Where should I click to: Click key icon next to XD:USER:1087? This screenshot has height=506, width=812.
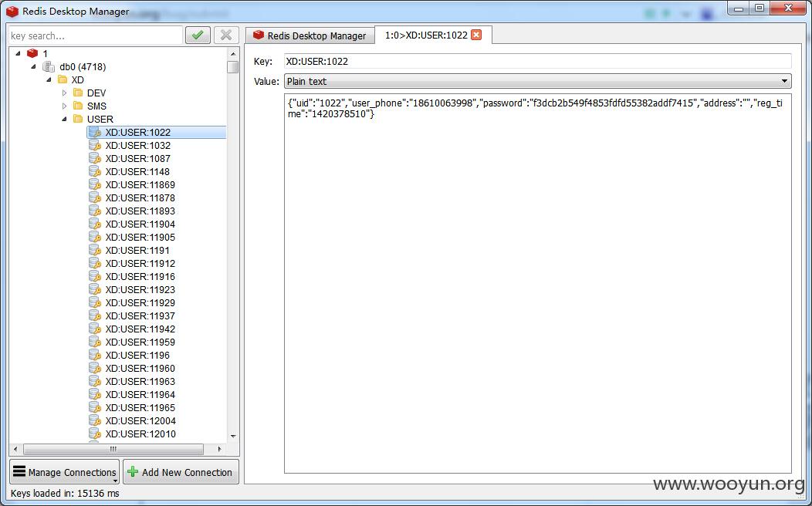(x=95, y=158)
